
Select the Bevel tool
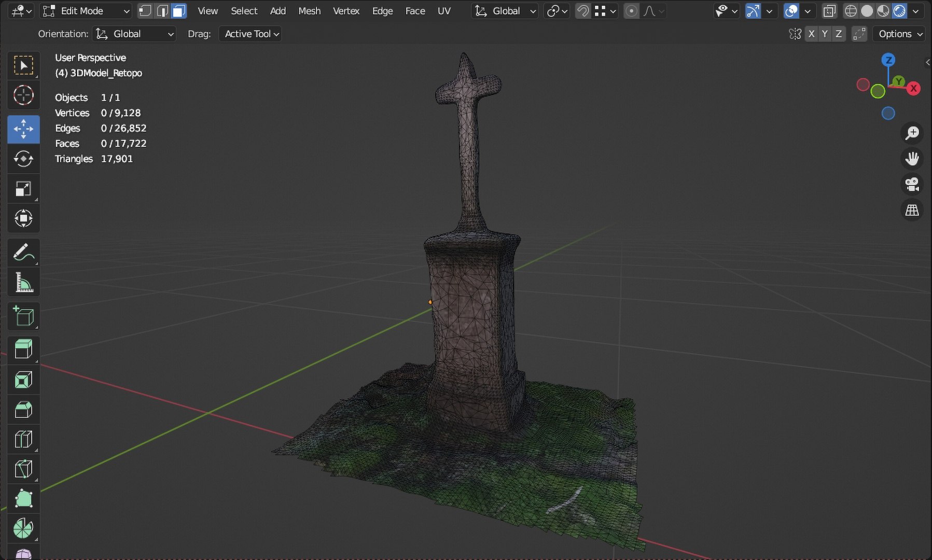pos(23,410)
